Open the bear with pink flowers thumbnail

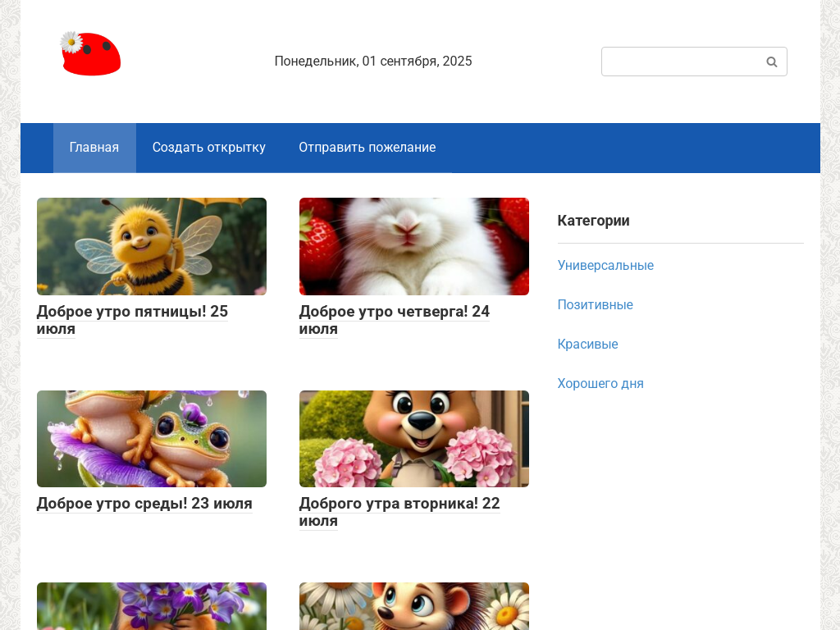(414, 439)
